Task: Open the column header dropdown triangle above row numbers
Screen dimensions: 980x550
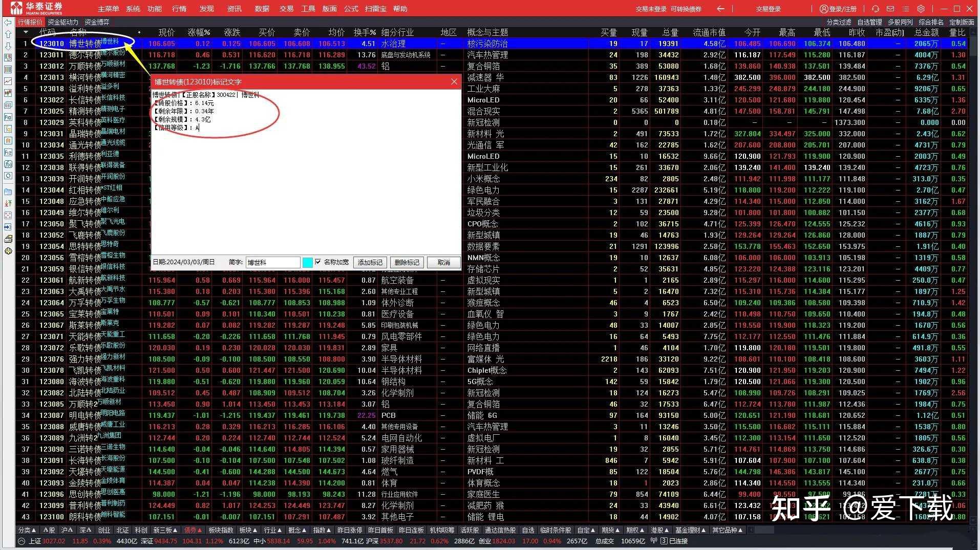Action: point(26,32)
